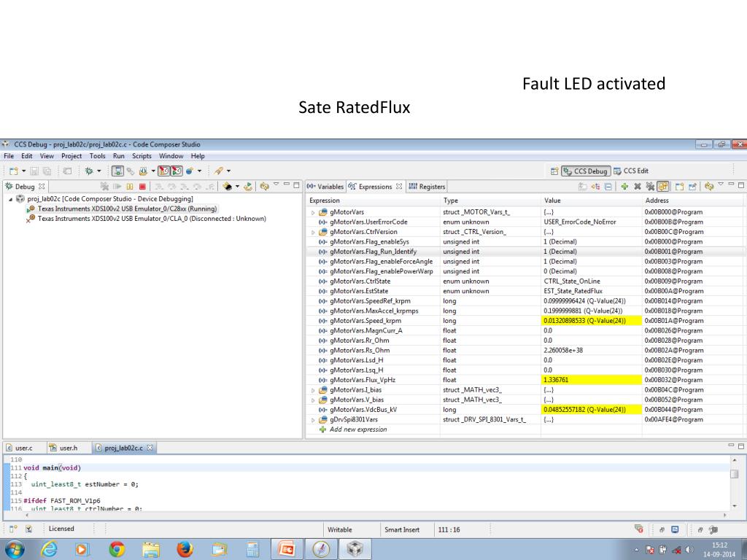Click the CPU reset chip icon in Debug view
This screenshot has height=560, width=747.
coord(228,186)
